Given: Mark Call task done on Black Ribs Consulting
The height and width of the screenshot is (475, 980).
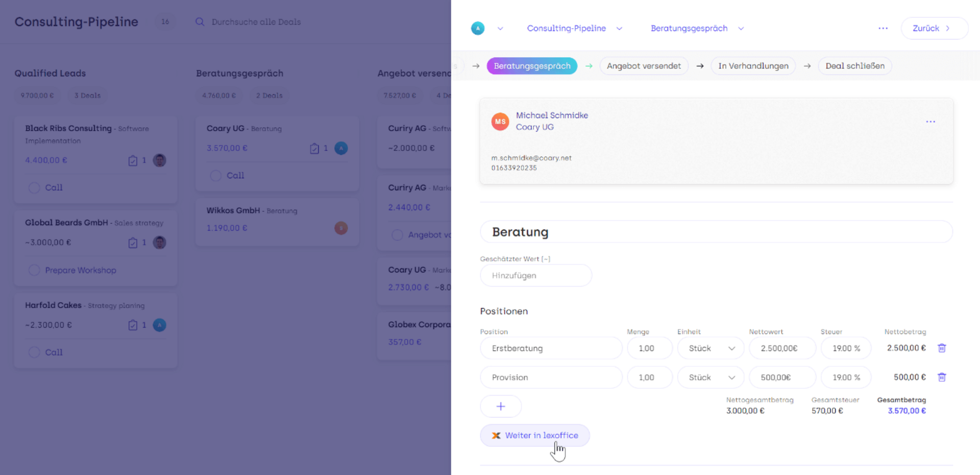Looking at the screenshot, I should click(34, 188).
